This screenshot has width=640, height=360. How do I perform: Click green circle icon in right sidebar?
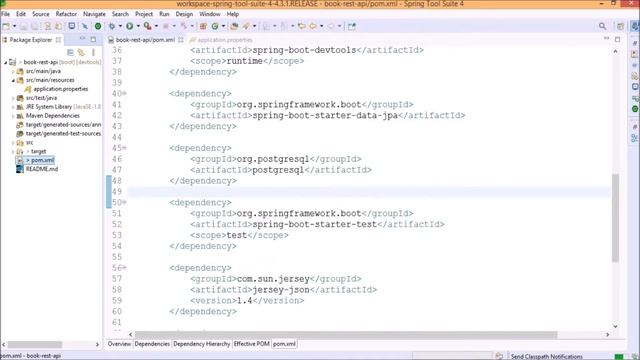(x=635, y=109)
